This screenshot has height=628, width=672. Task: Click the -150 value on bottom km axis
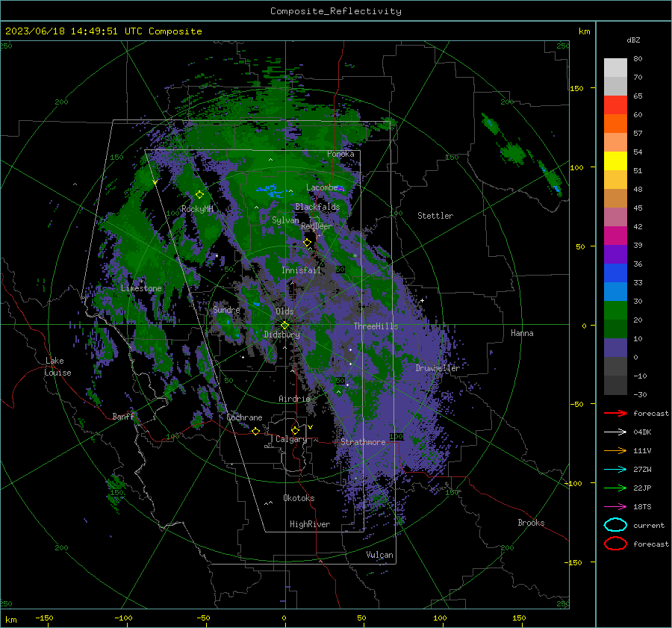pyautogui.click(x=44, y=618)
